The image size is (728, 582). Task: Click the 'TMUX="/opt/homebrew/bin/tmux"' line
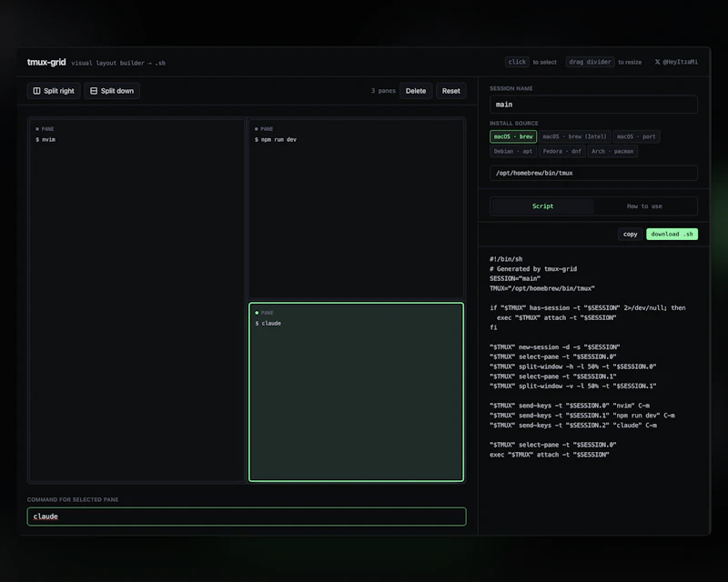542,288
